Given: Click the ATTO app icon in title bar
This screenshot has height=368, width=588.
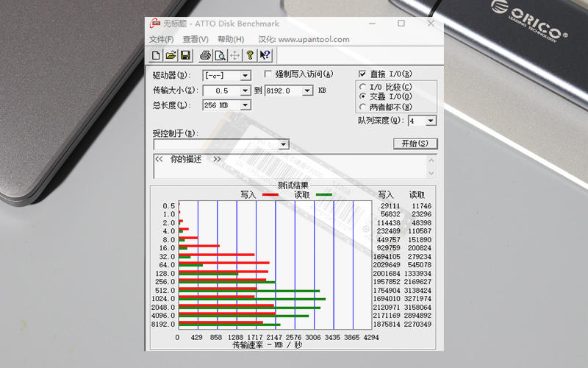Looking at the screenshot, I should (x=154, y=24).
